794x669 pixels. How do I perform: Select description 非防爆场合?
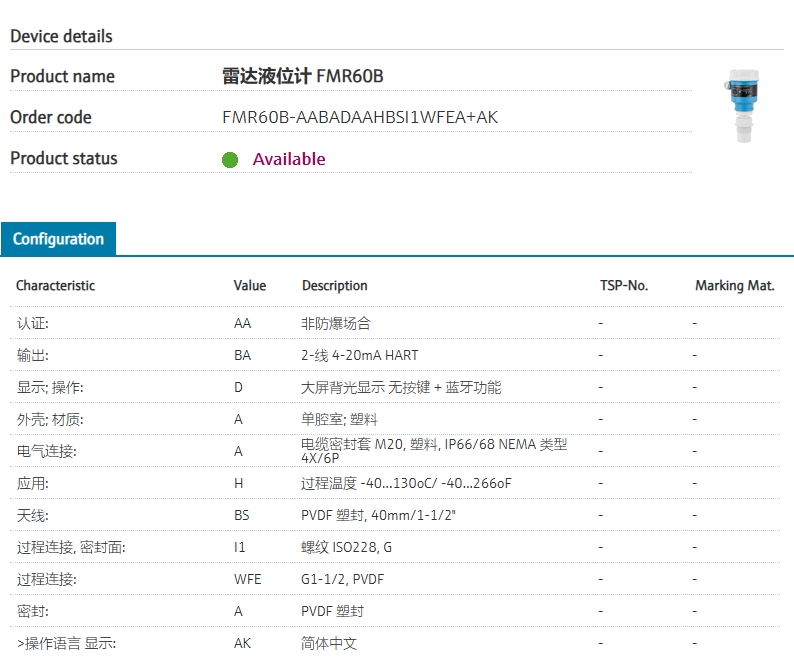pos(336,323)
